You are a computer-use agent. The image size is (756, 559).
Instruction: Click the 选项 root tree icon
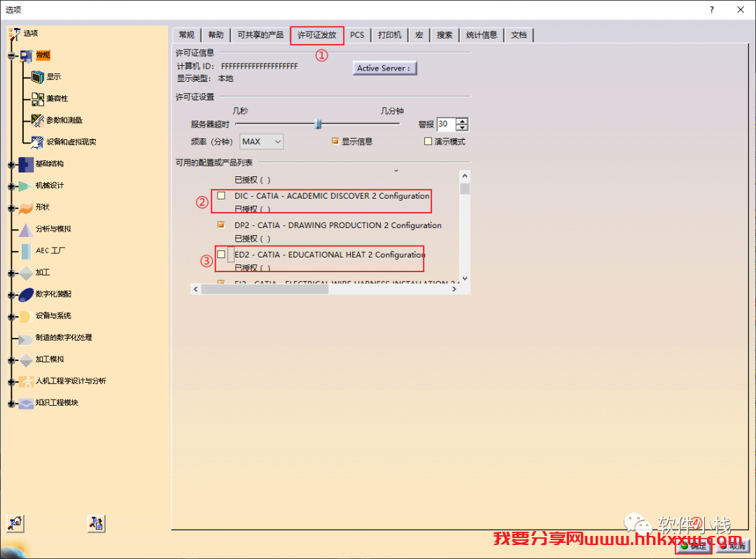pos(15,34)
